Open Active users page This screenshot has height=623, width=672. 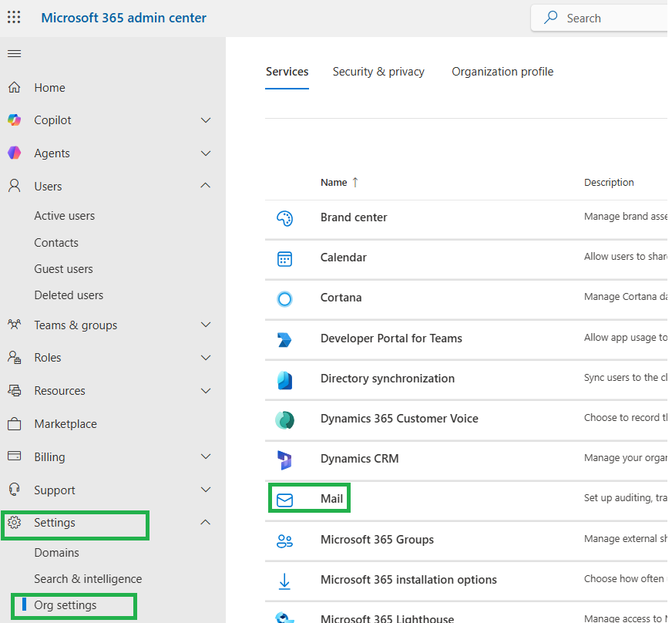tap(64, 216)
